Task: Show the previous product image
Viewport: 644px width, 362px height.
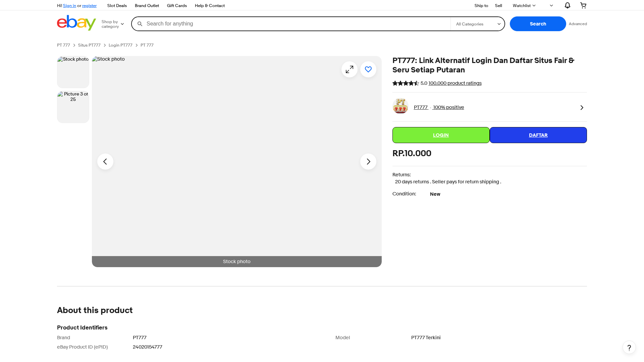Action: pyautogui.click(x=105, y=162)
